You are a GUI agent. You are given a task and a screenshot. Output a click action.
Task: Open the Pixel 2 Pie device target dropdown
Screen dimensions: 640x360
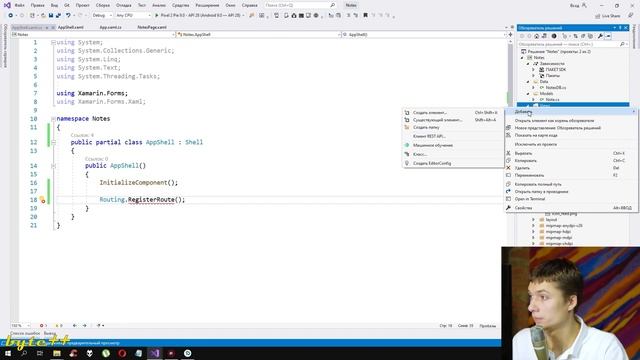243,16
